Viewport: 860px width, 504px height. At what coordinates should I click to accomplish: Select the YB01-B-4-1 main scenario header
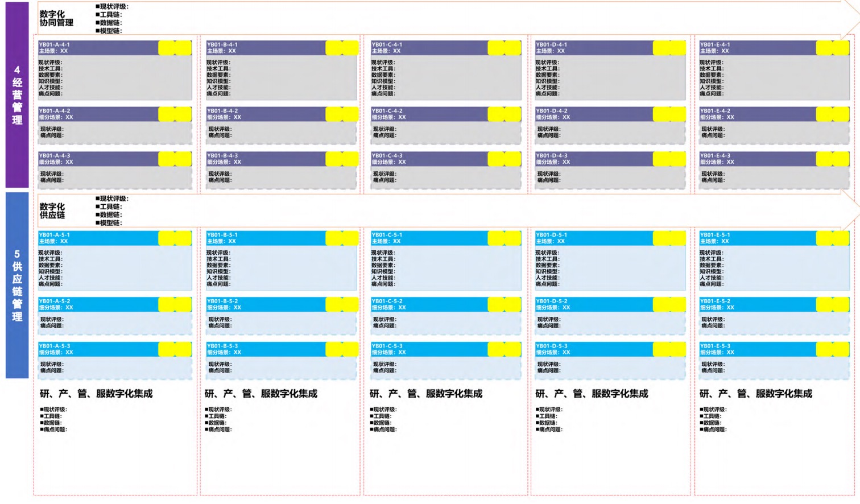(264, 48)
